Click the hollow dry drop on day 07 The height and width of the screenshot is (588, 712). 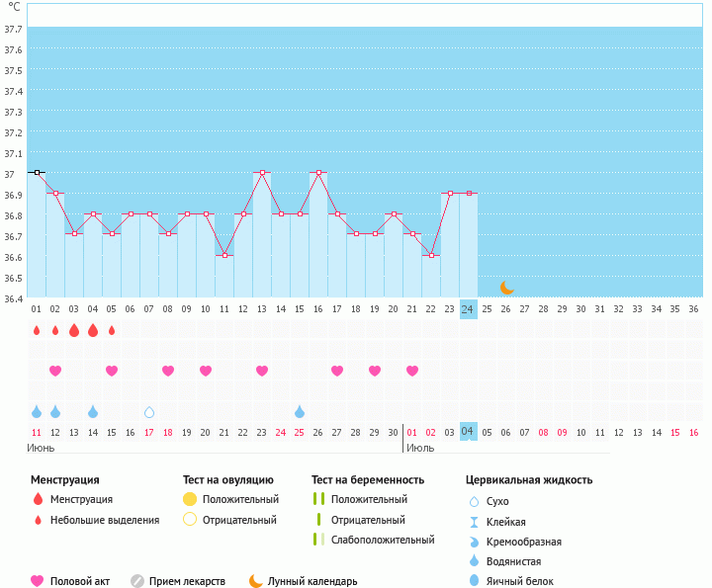(x=149, y=412)
